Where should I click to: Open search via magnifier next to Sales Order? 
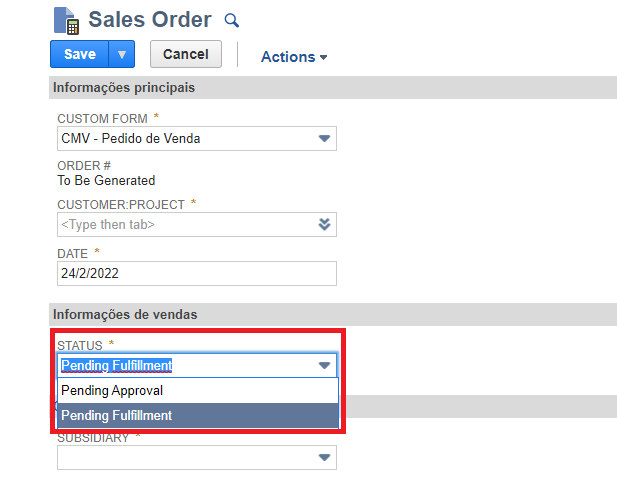point(231,20)
